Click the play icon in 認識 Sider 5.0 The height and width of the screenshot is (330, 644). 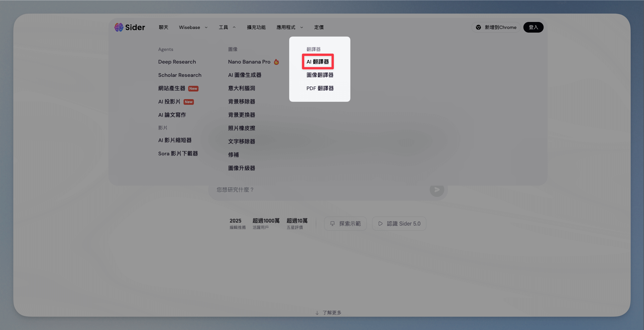tap(380, 224)
